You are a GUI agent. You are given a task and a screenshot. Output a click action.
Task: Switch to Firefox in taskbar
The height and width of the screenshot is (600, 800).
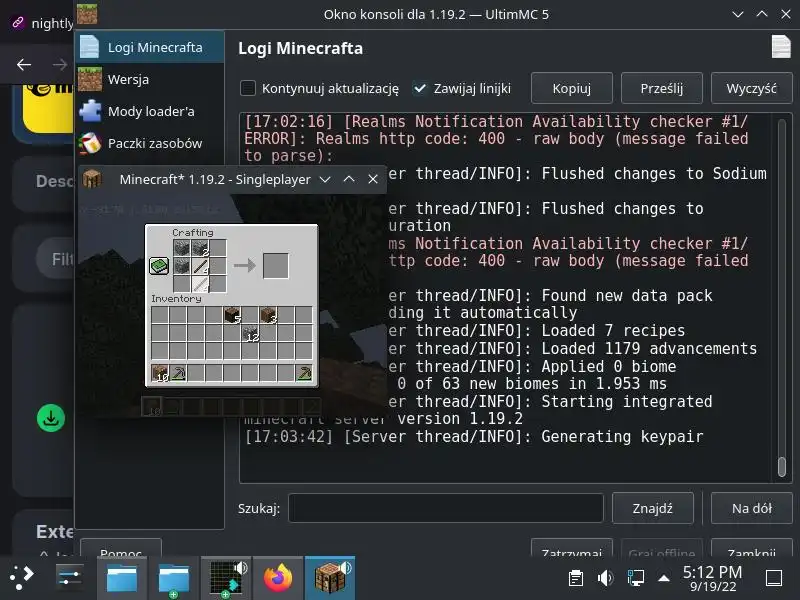pos(278,578)
